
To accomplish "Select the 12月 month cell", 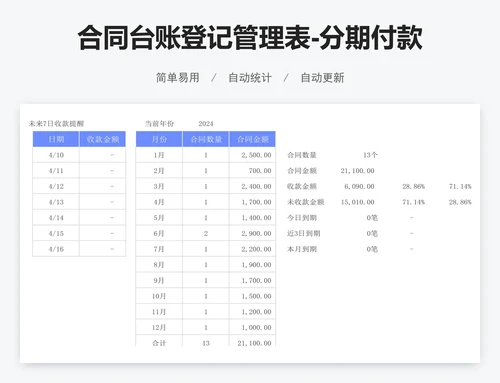I will coord(159,327).
